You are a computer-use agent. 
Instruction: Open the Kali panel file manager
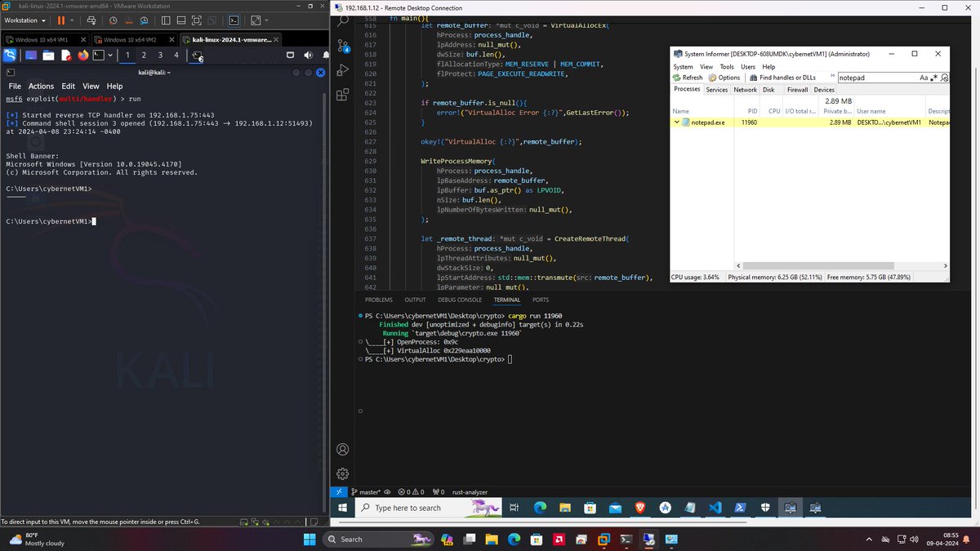[48, 55]
